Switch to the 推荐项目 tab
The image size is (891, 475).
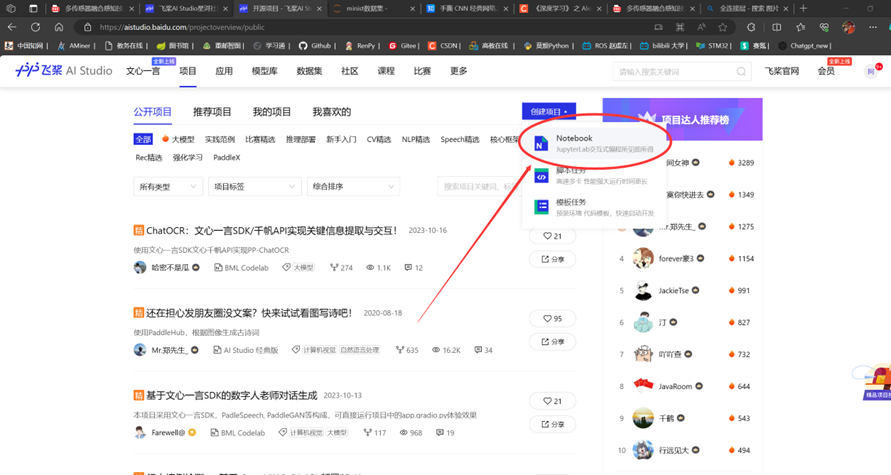click(212, 112)
